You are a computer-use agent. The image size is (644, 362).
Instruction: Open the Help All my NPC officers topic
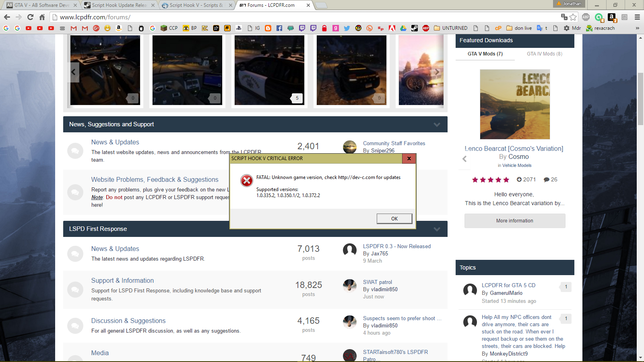[523, 331]
